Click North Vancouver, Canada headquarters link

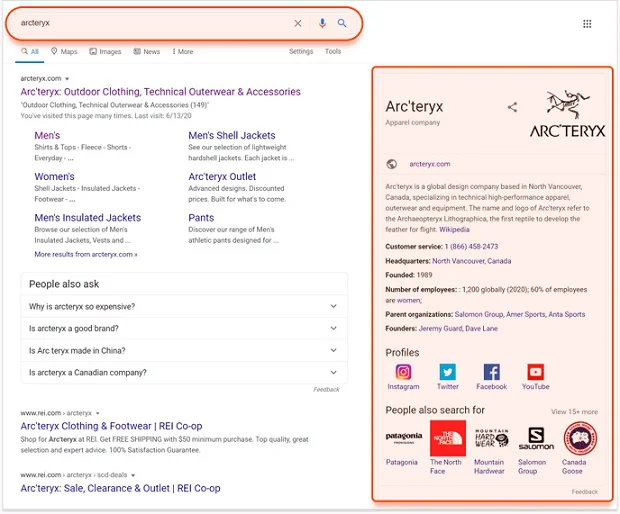[472, 261]
